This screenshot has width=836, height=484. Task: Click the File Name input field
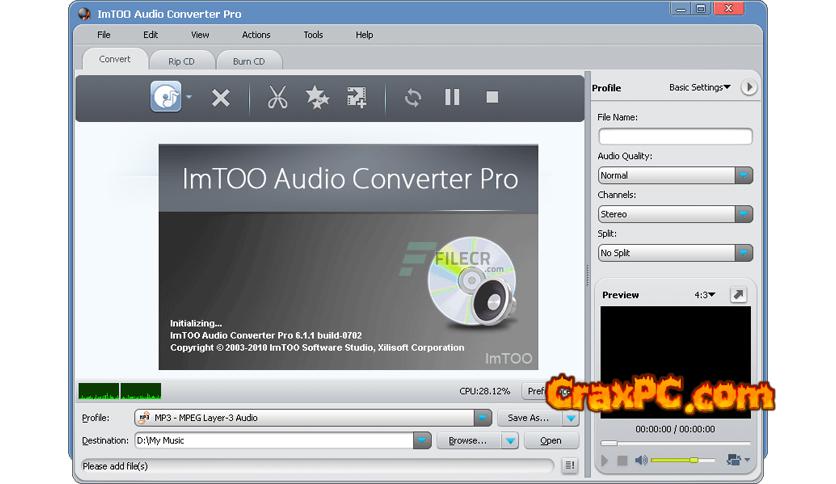point(674,136)
